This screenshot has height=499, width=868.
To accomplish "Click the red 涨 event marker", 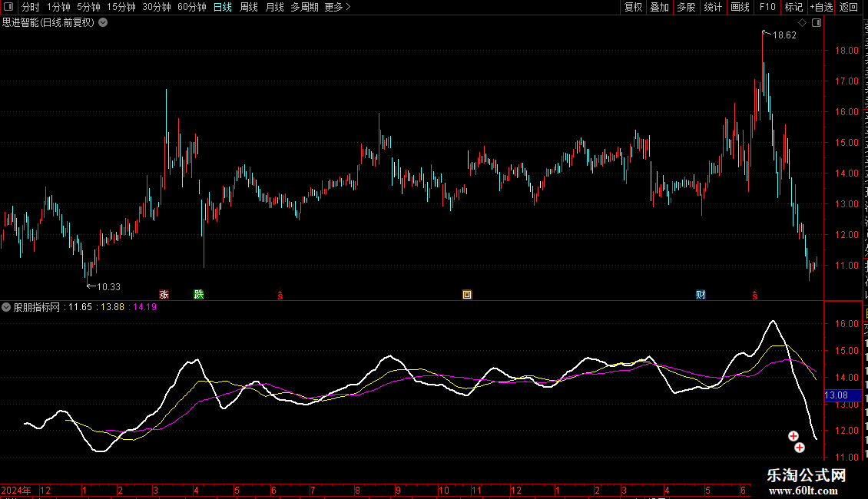I will coord(164,294).
